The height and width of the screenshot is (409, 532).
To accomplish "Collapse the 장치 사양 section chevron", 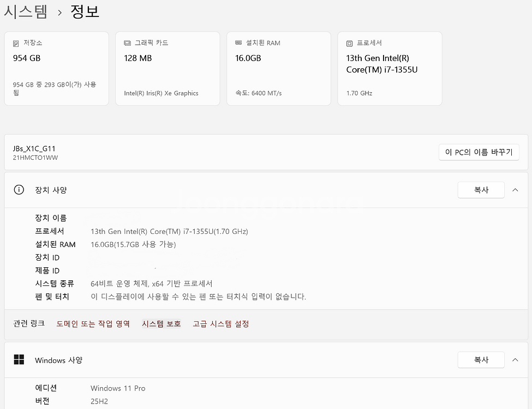I will [515, 190].
